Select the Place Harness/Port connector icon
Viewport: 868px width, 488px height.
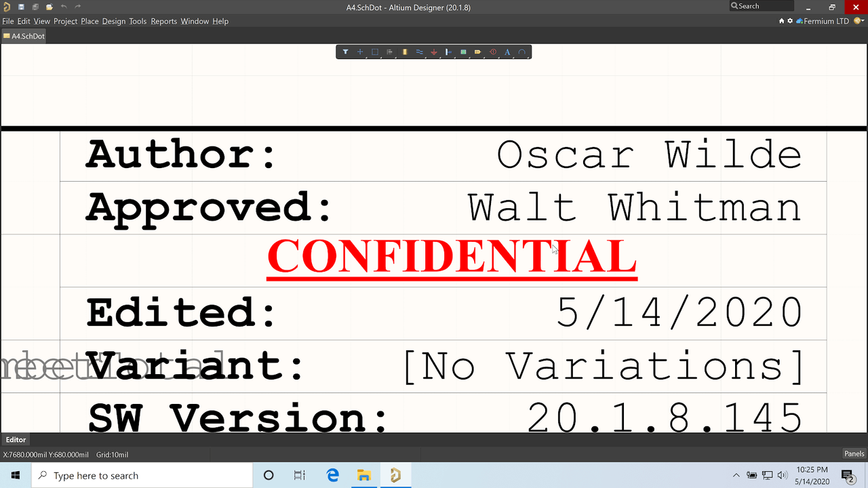(x=448, y=52)
